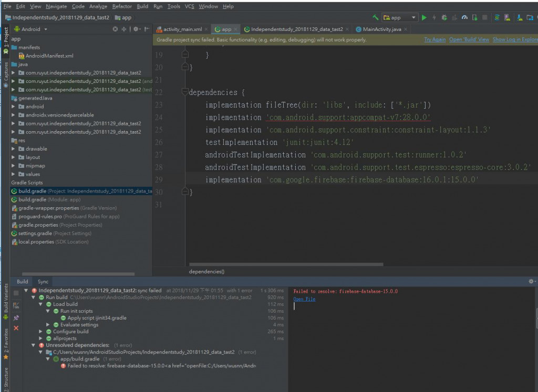This screenshot has width=538, height=392.
Task: Open the Refactor menu
Action: (122, 6)
